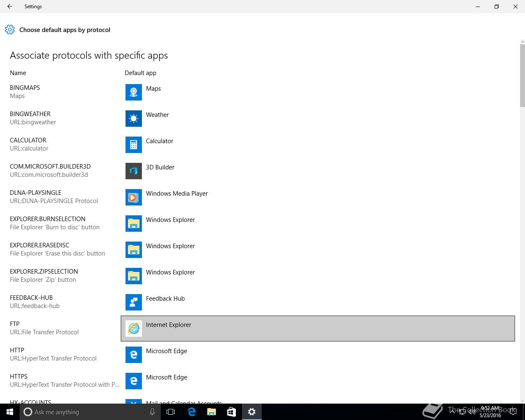525x420 pixels.
Task: Click the Windows Media Player icon
Action: click(134, 197)
